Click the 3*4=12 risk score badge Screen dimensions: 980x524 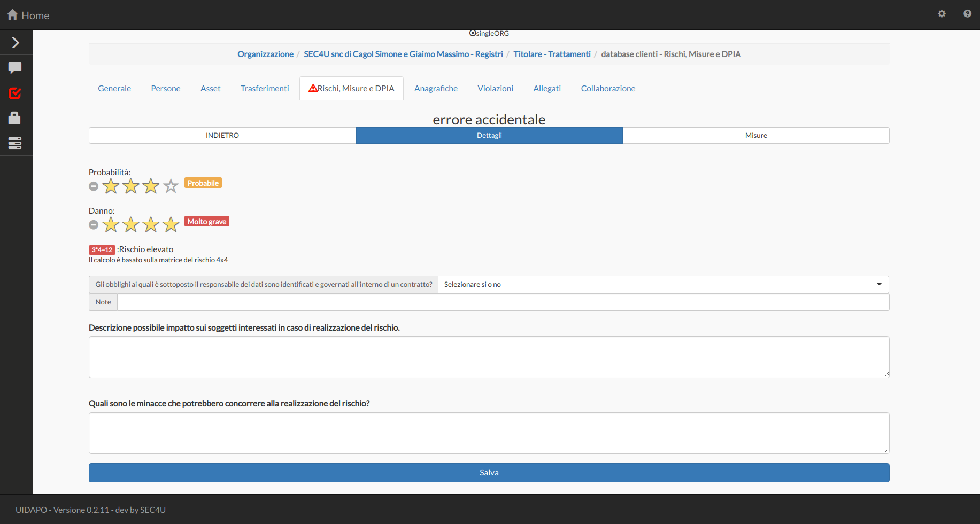(102, 249)
